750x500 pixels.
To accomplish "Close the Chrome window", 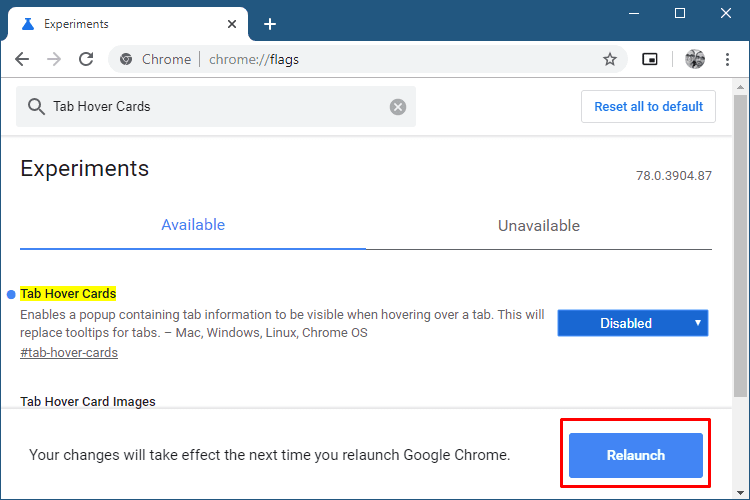I will (x=726, y=13).
